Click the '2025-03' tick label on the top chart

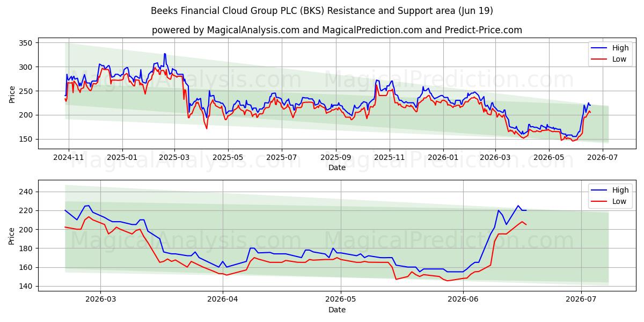(174, 158)
